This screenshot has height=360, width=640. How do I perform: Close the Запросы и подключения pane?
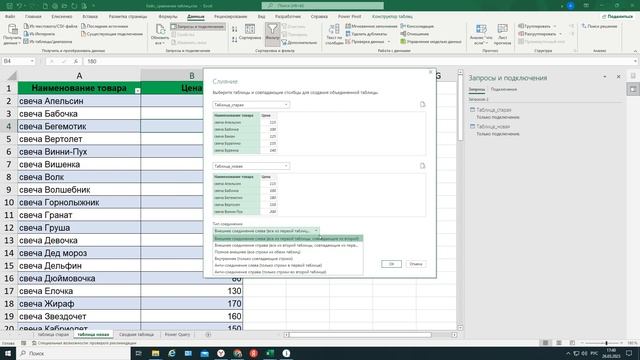pyautogui.click(x=618, y=77)
